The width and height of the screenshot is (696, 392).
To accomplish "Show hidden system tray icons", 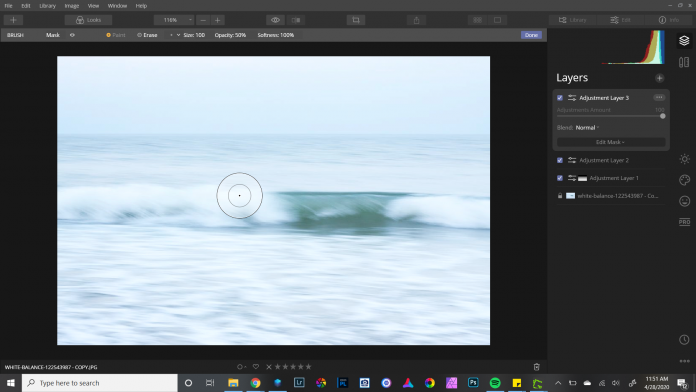I will click(558, 383).
